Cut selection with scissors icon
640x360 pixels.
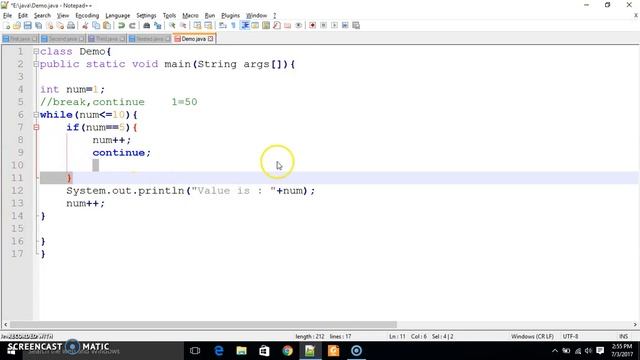(x=85, y=25)
